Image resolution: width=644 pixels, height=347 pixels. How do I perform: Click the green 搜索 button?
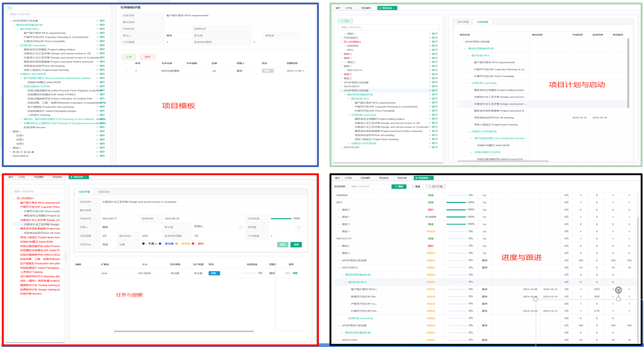point(399,187)
